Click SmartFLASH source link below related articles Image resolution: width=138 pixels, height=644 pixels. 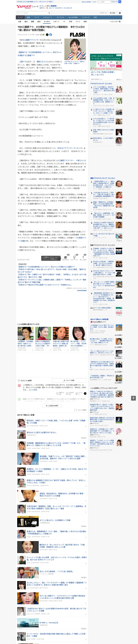[x=82, y=291]
